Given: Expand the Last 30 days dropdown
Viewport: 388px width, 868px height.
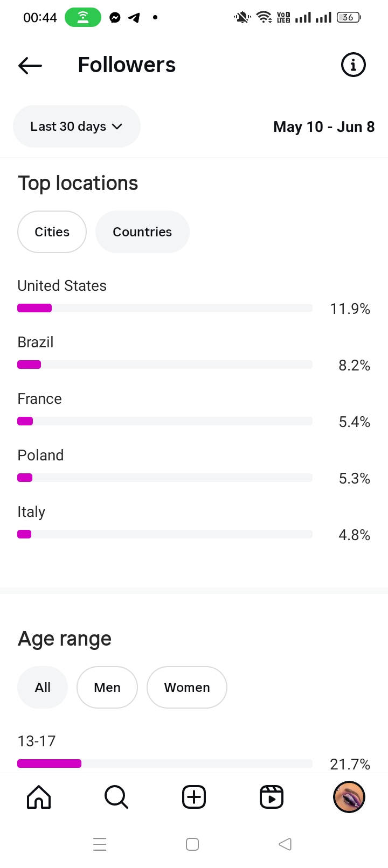Looking at the screenshot, I should 77,127.
